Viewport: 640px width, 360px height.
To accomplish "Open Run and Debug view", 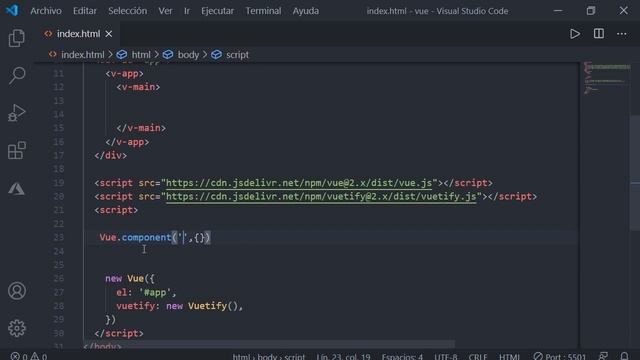I will coord(17,113).
